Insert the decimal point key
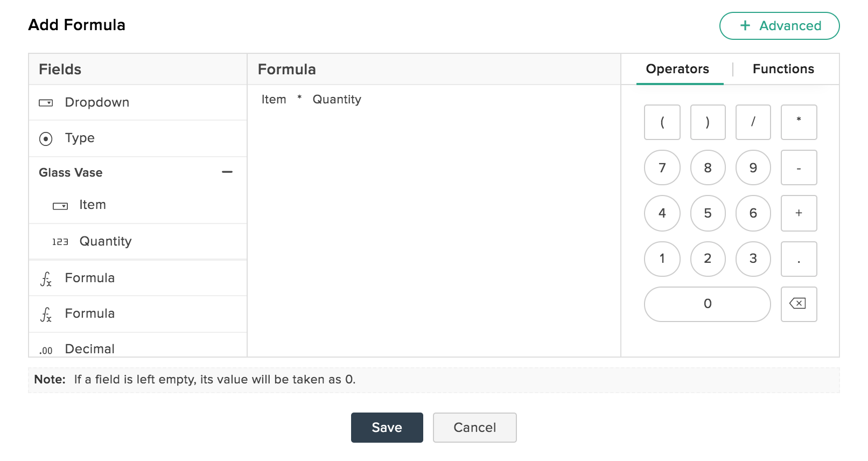Viewport: 868px width, 461px height. 799,259
